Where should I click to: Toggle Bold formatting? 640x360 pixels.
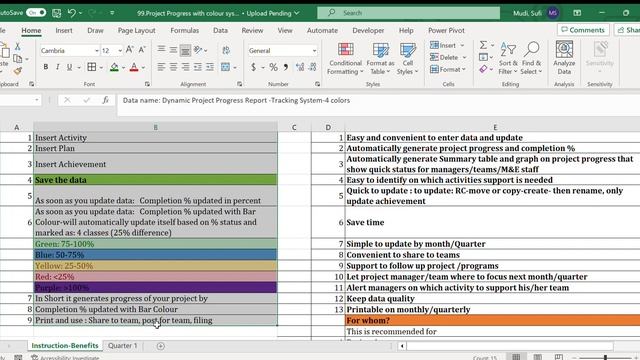[x=46, y=67]
